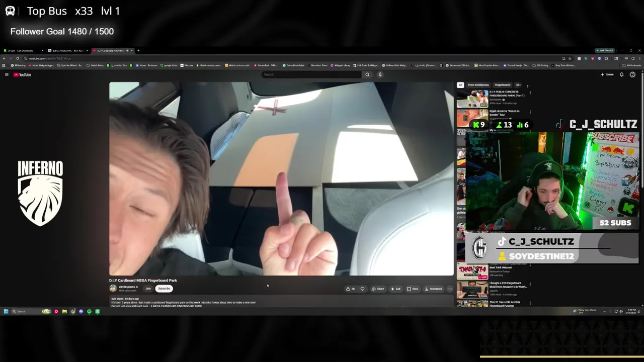Open the weather widget in the taskbar
This screenshot has width=644, height=362.
point(586,311)
